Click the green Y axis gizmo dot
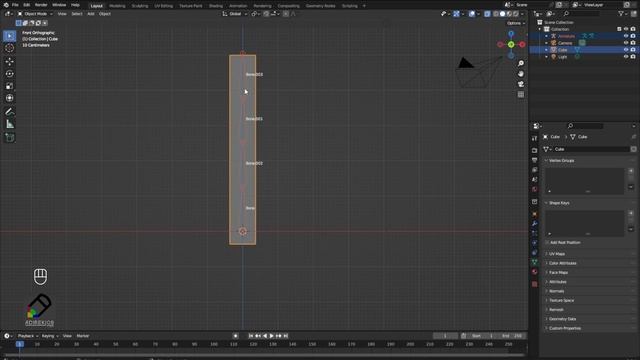The height and width of the screenshot is (360, 640). coord(511,44)
